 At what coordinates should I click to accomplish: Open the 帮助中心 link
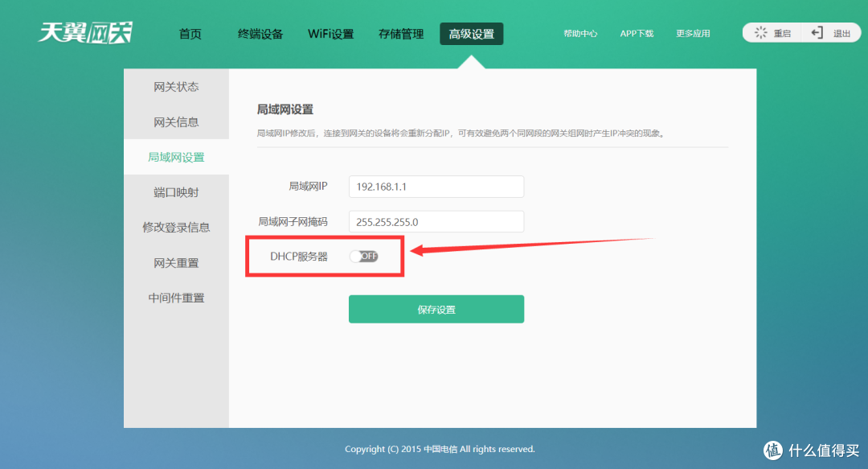pyautogui.click(x=580, y=33)
